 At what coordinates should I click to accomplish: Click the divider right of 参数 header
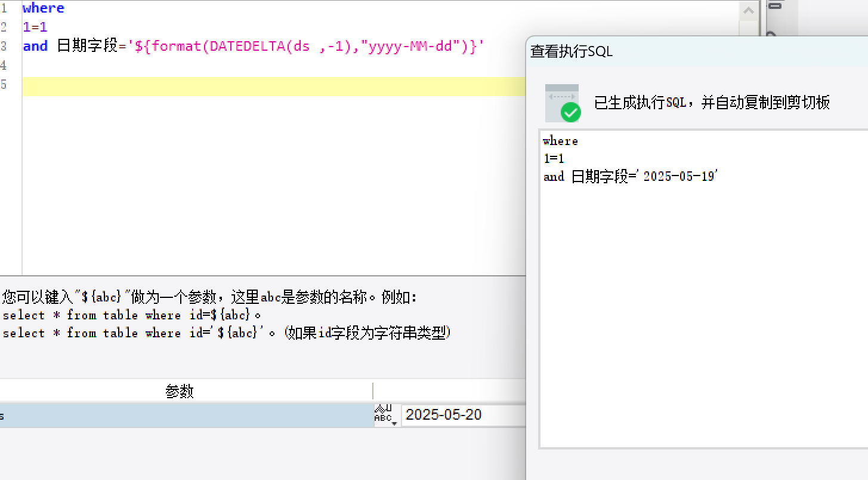(x=373, y=392)
